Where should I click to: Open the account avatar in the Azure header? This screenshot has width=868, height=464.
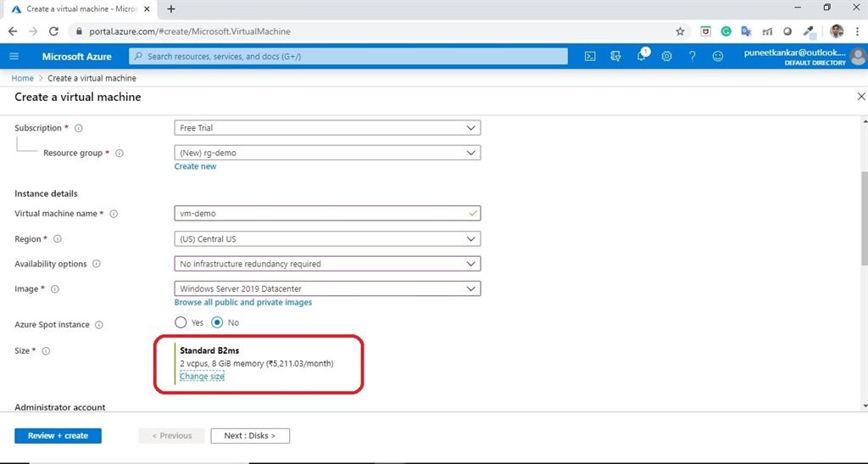[x=858, y=57]
